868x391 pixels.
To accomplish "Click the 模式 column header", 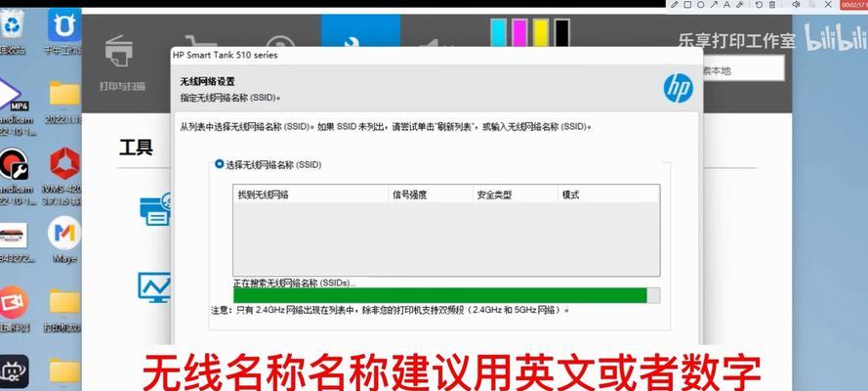I will pyautogui.click(x=605, y=195).
